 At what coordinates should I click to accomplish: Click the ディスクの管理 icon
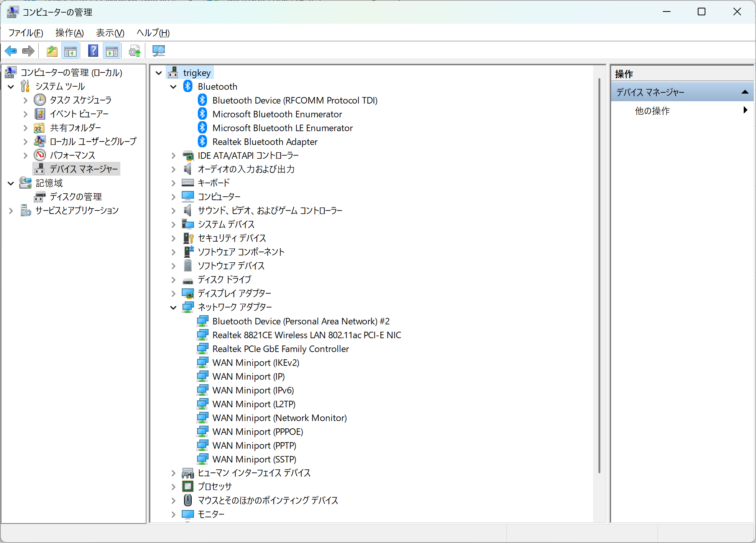click(x=40, y=197)
